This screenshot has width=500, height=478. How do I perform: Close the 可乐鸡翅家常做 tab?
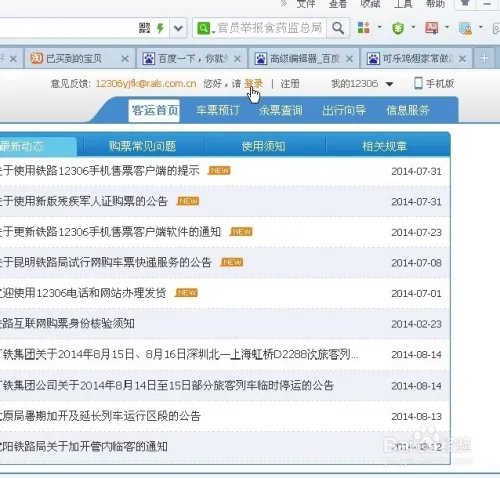(462, 59)
